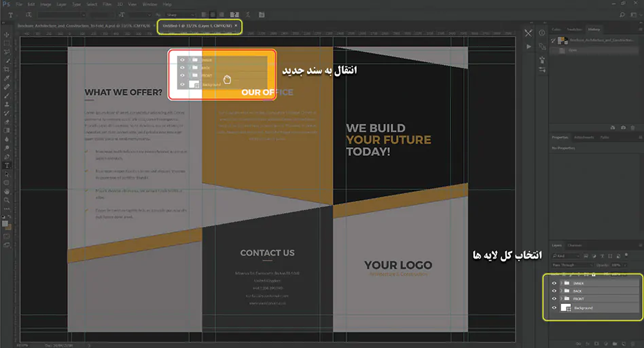Select the Brochure snapshot in History
644x348 pixels.
[x=594, y=40]
